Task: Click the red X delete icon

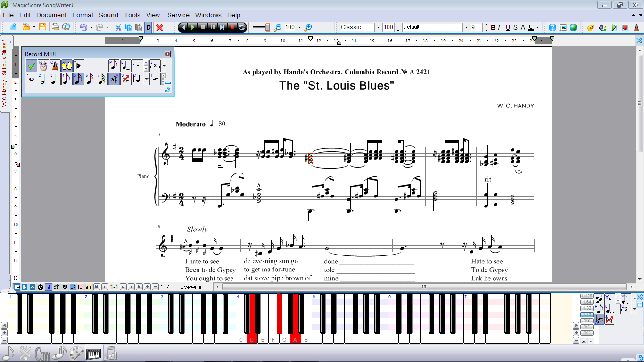Action: click(160, 27)
